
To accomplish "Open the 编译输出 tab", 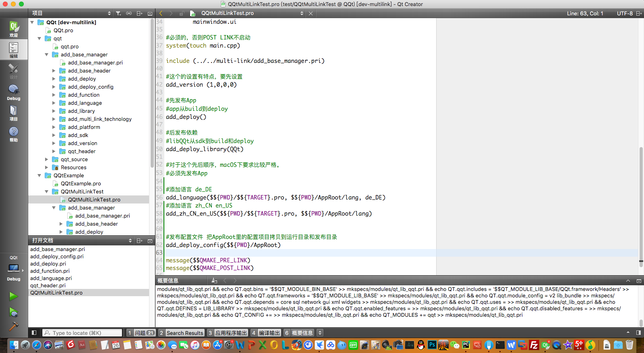I will coord(265,333).
